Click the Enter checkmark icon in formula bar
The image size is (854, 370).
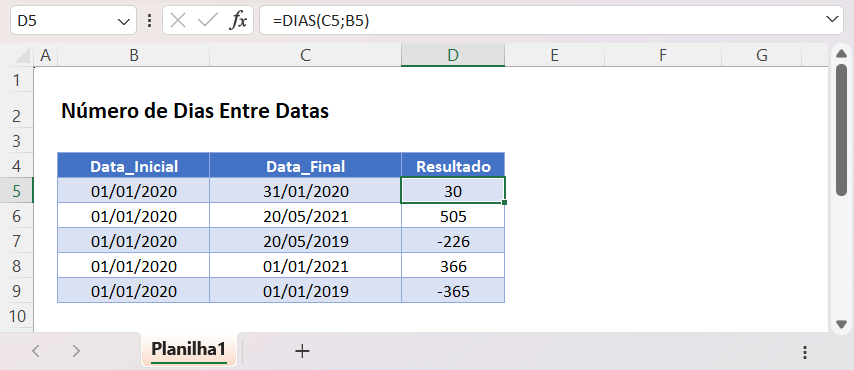(208, 21)
